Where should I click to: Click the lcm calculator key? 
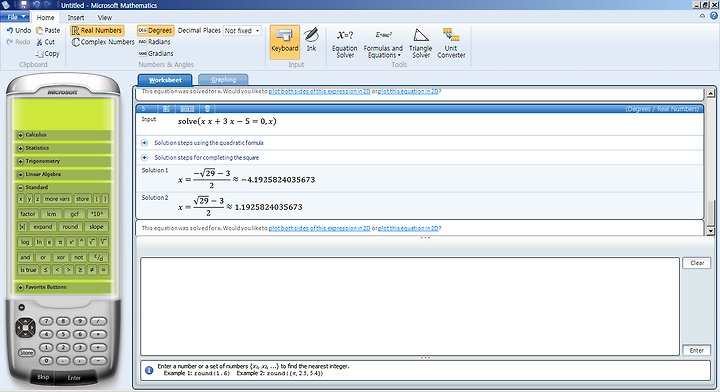[51, 214]
